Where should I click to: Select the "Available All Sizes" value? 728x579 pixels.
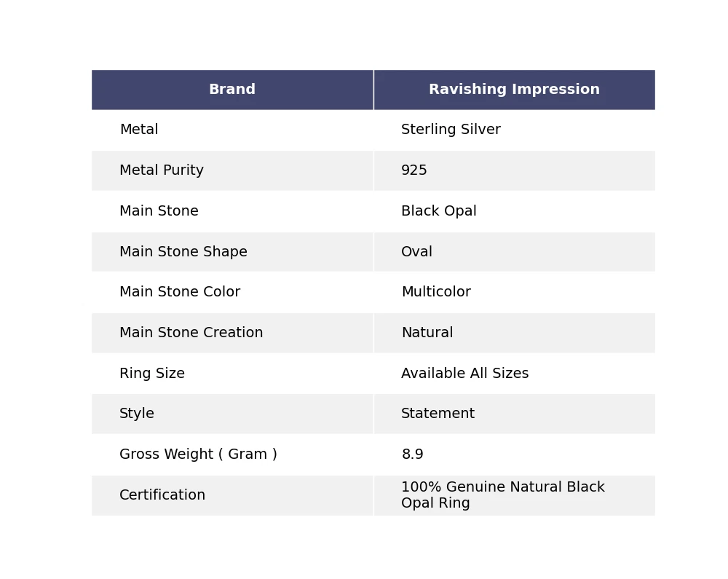click(x=464, y=374)
